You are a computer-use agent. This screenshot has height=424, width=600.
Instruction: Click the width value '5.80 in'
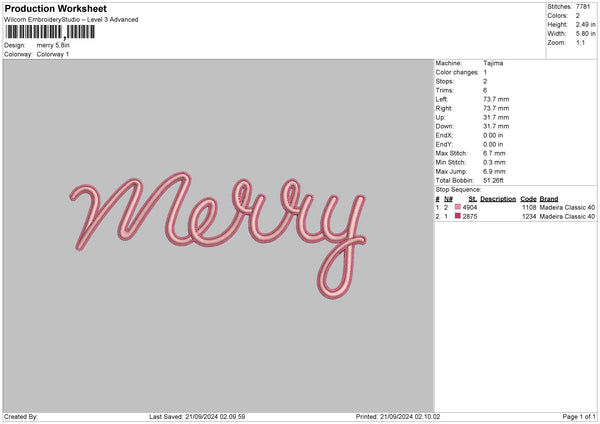585,34
